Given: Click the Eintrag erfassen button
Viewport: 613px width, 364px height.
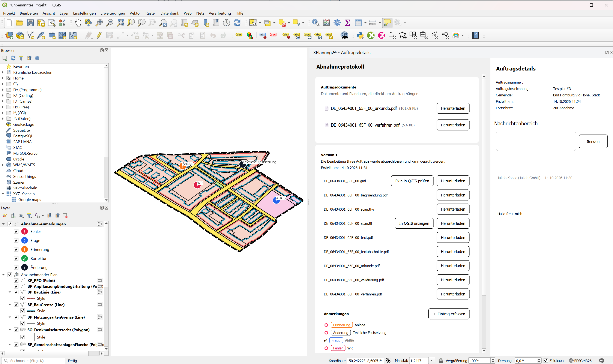Looking at the screenshot, I should 449,314.
